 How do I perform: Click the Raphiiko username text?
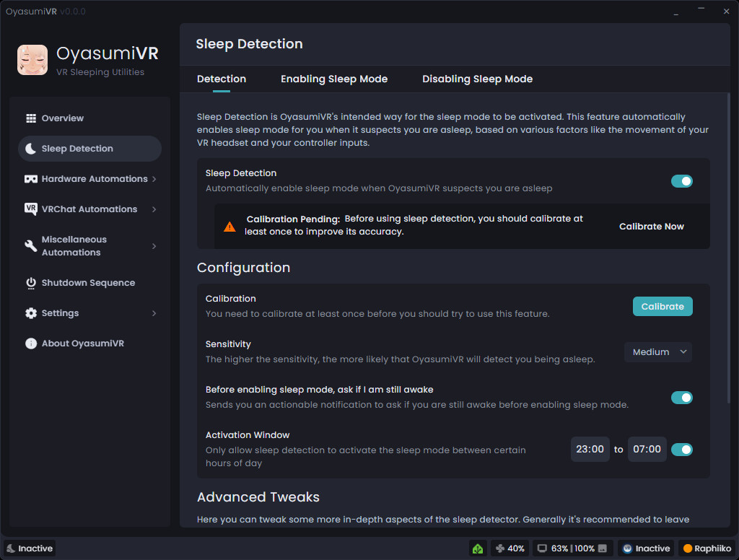(x=712, y=548)
